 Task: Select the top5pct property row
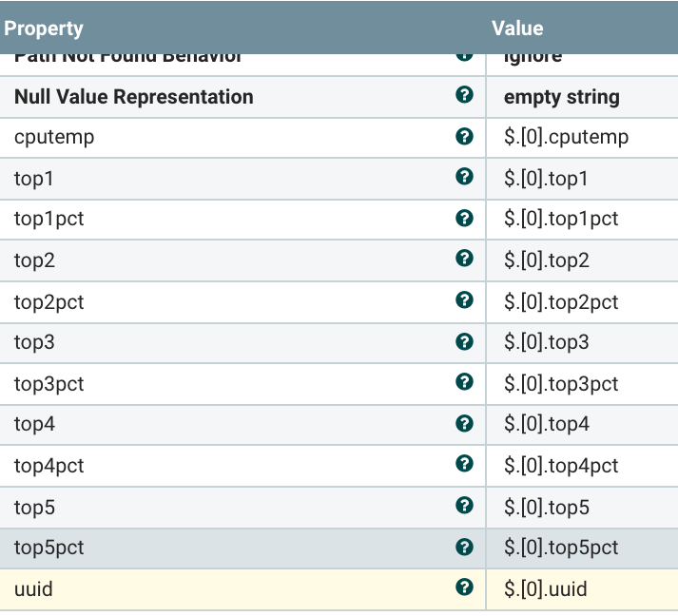(x=49, y=548)
